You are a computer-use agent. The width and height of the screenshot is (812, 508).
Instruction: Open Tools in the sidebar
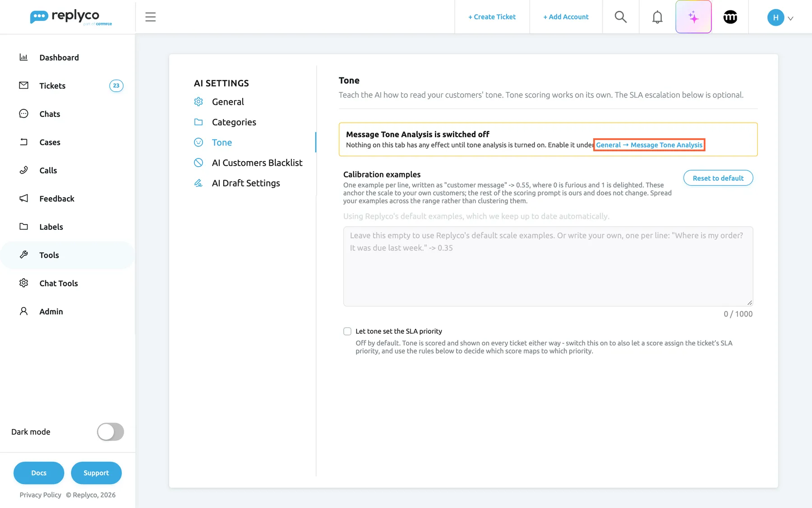pos(68,255)
